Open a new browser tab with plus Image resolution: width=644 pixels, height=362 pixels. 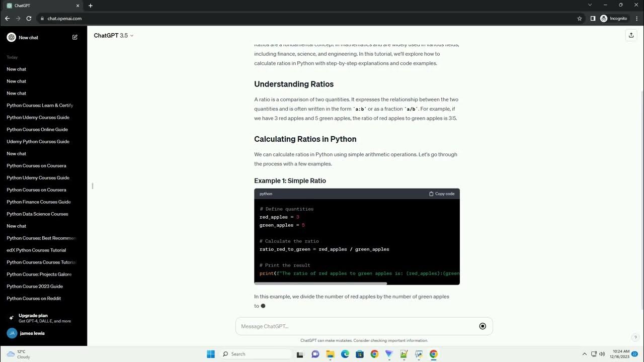coord(91,6)
